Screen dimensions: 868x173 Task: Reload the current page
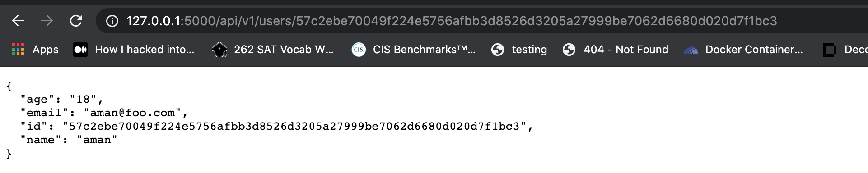click(x=76, y=21)
